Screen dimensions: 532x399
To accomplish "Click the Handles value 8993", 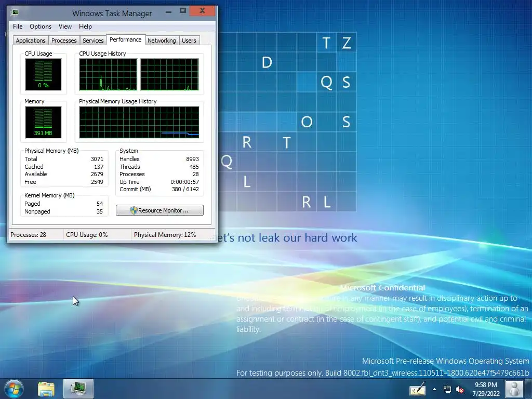I will 192,159.
